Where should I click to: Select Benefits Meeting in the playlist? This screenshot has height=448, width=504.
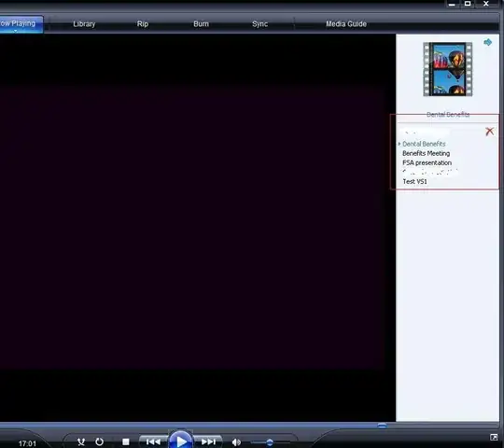[426, 153]
